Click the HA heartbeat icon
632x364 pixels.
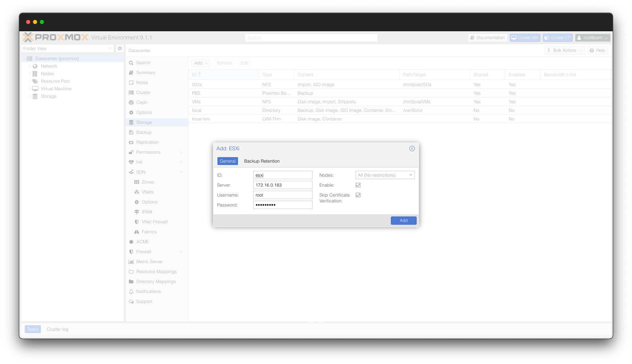pyautogui.click(x=131, y=162)
